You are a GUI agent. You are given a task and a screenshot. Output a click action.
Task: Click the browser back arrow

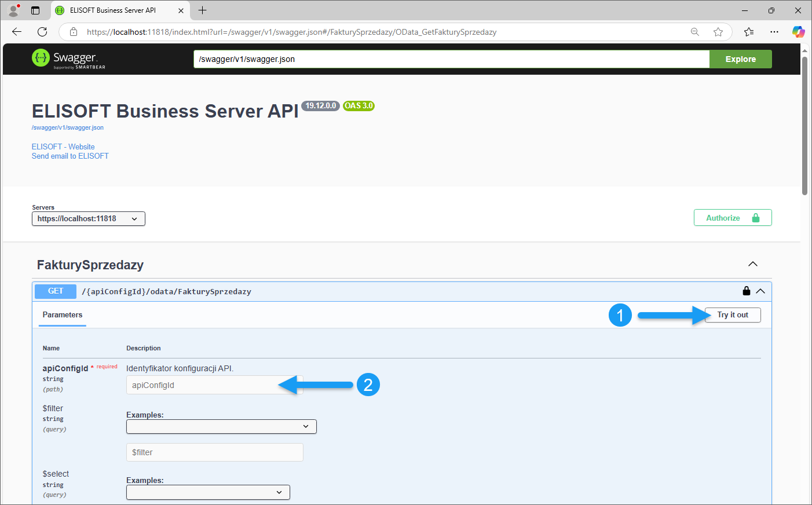pos(17,32)
